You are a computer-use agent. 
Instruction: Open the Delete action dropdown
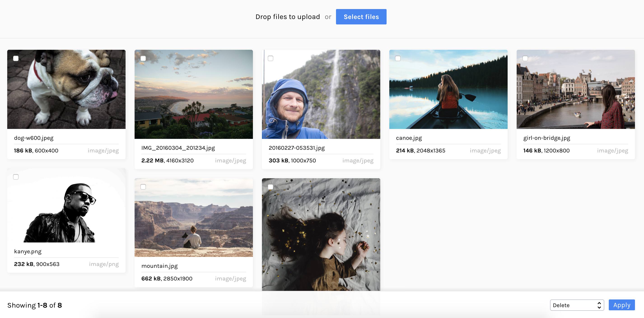577,305
